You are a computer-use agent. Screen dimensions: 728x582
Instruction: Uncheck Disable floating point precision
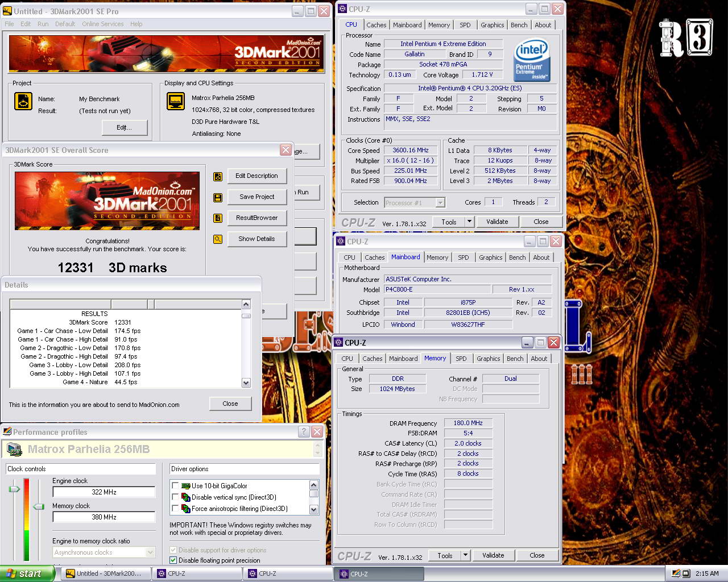(x=173, y=560)
